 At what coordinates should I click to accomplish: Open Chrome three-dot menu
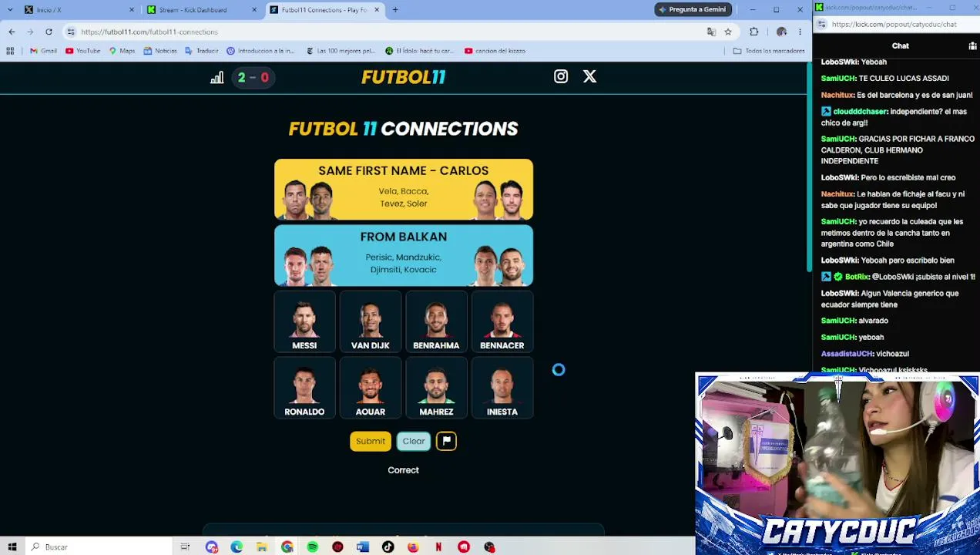[800, 32]
